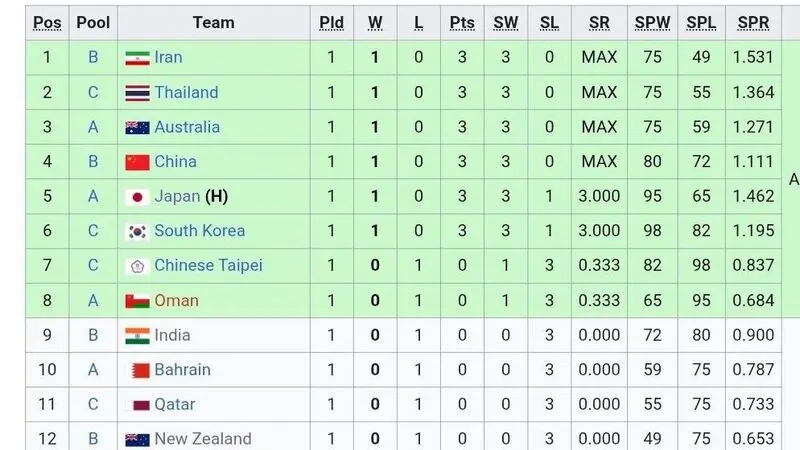The height and width of the screenshot is (450, 800).
Task: Click the SPR column header
Action: click(x=753, y=23)
